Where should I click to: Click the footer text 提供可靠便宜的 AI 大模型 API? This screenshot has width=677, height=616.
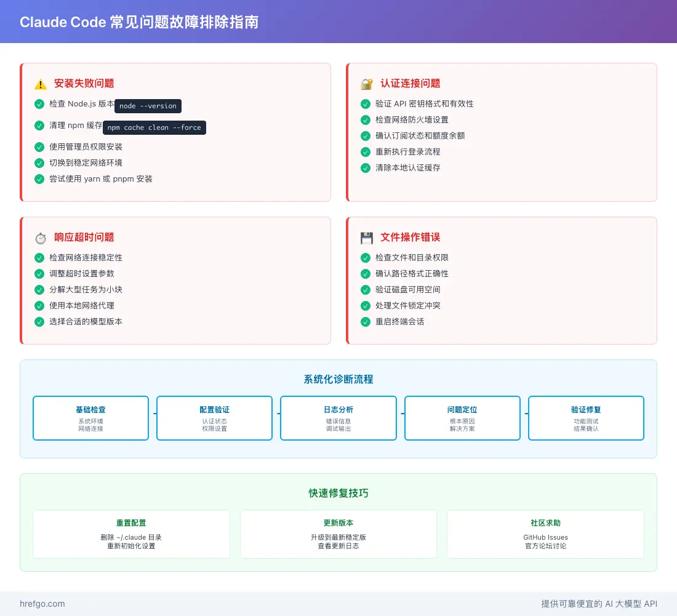(x=599, y=604)
